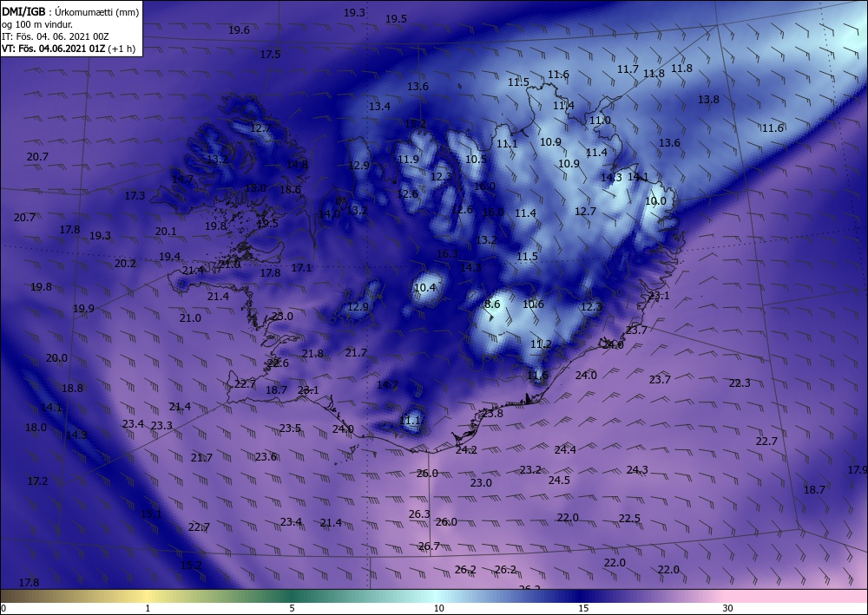Click the map value 10.4
Image resolution: width=868 pixels, height=615 pixels.
click(424, 288)
